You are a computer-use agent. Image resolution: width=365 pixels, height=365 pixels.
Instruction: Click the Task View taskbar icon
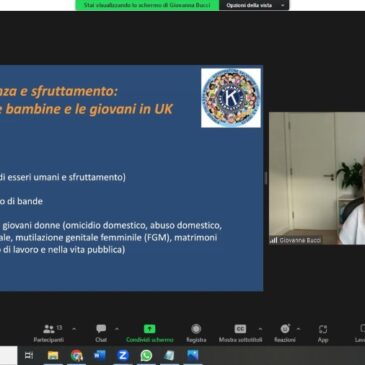click(29, 356)
